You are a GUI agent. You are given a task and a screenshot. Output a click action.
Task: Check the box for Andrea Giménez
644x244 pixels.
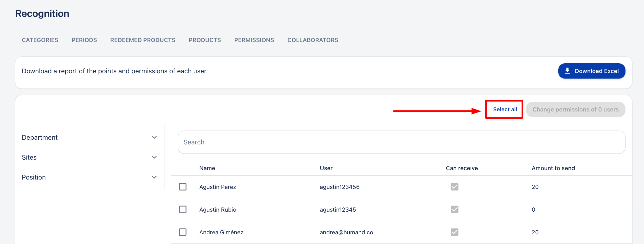183,232
